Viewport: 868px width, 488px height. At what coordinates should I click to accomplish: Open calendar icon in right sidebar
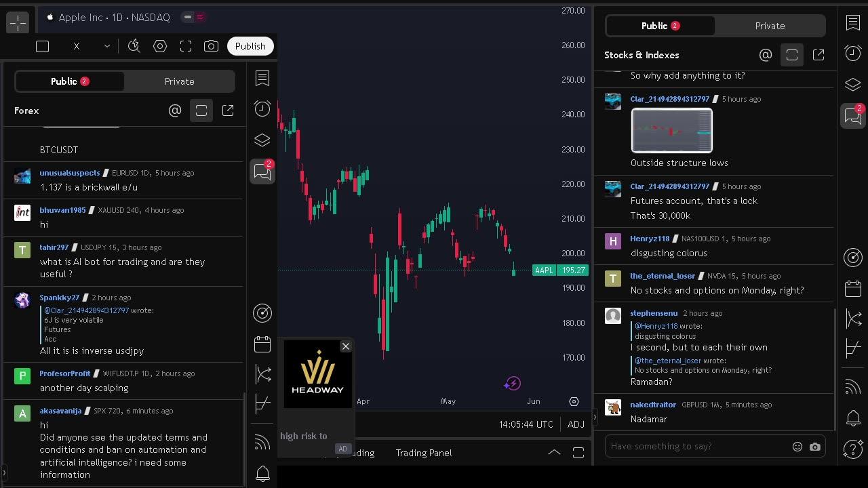[x=853, y=288]
